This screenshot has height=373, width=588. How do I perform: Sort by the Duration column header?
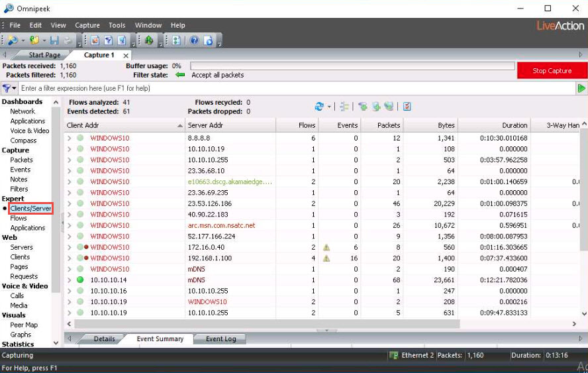(x=494, y=125)
